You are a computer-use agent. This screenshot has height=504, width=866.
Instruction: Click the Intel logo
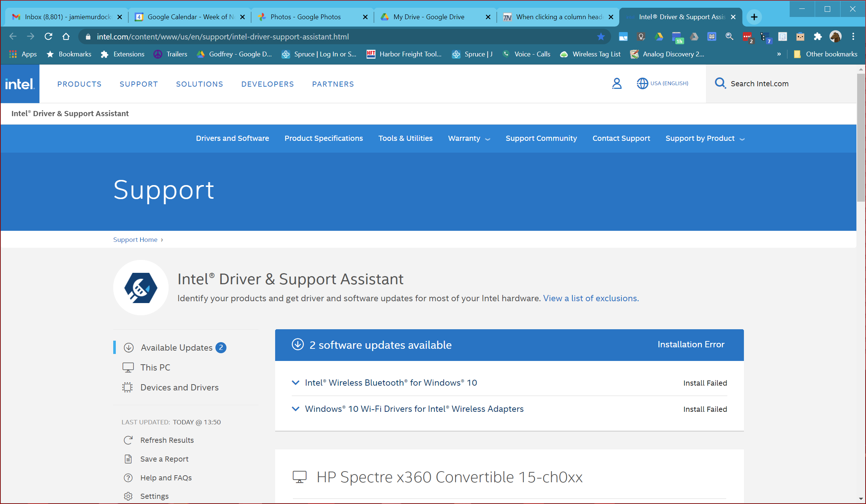[x=20, y=84]
